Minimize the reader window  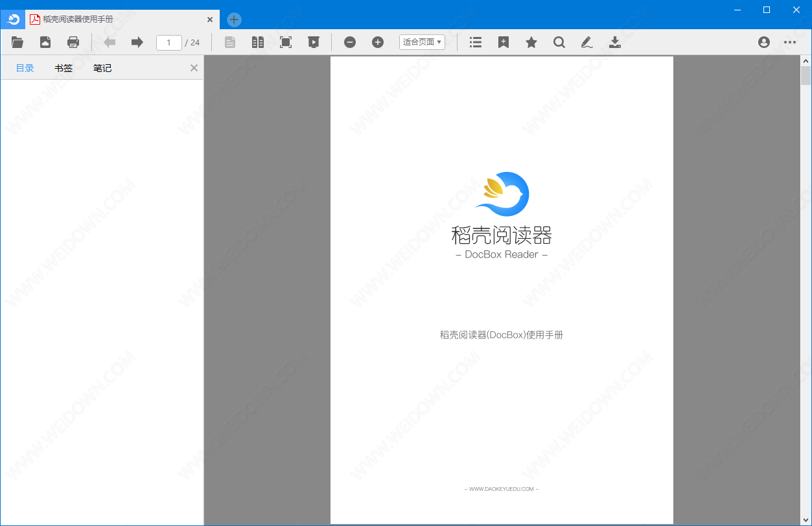(737, 10)
